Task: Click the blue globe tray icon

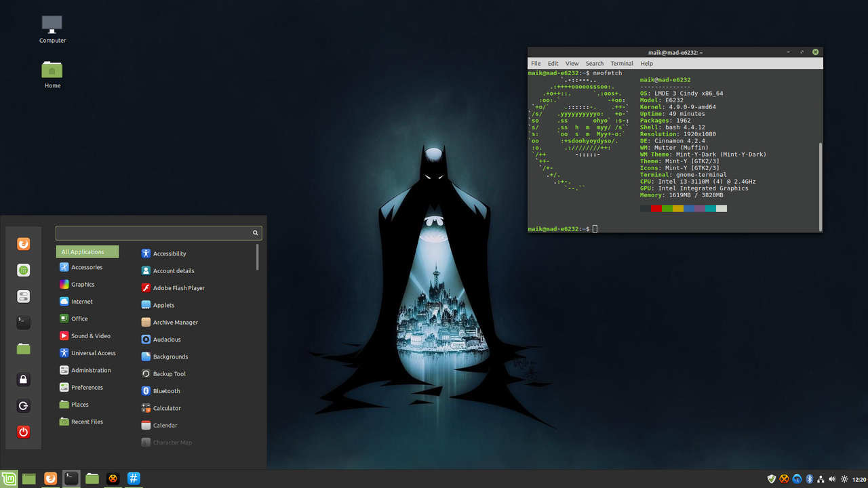Action: point(797,479)
